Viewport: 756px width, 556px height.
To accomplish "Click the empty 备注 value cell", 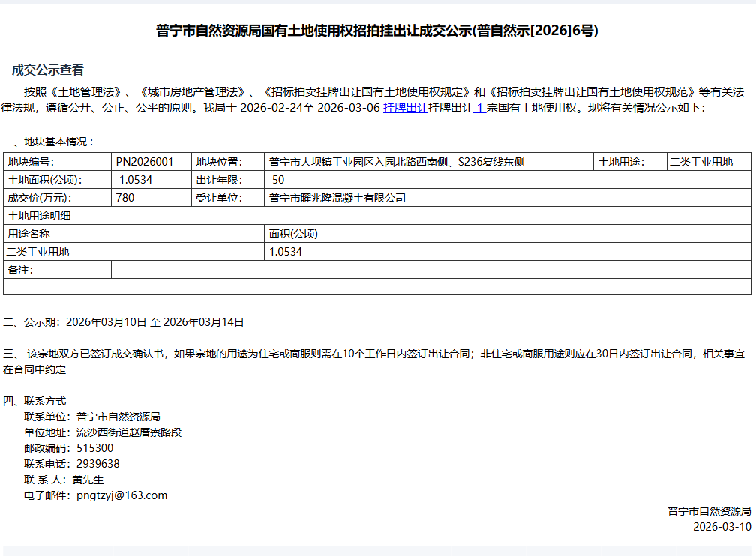I will tap(430, 270).
